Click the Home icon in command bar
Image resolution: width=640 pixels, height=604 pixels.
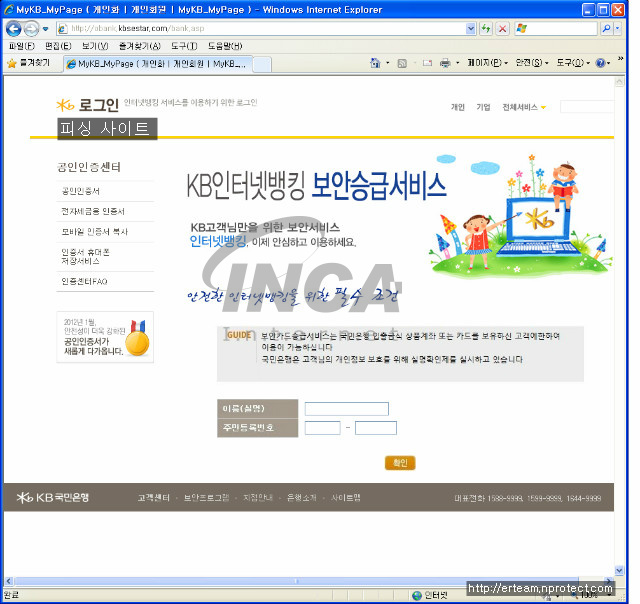375,63
